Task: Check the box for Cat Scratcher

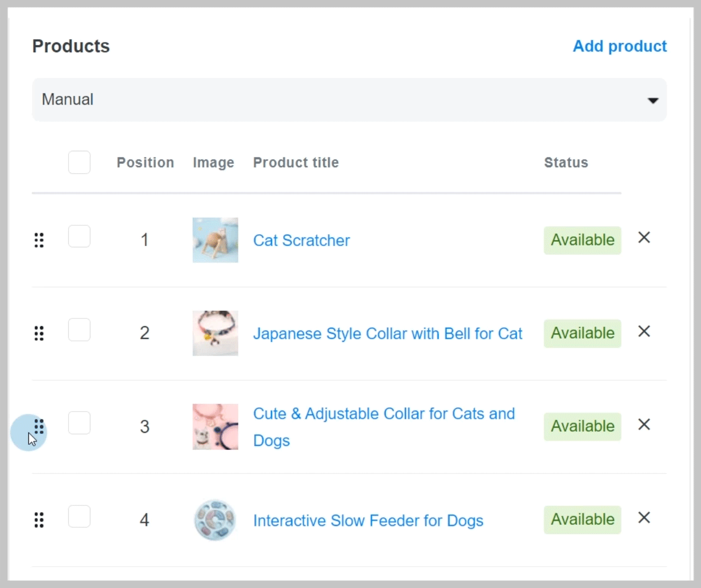Action: 79,237
